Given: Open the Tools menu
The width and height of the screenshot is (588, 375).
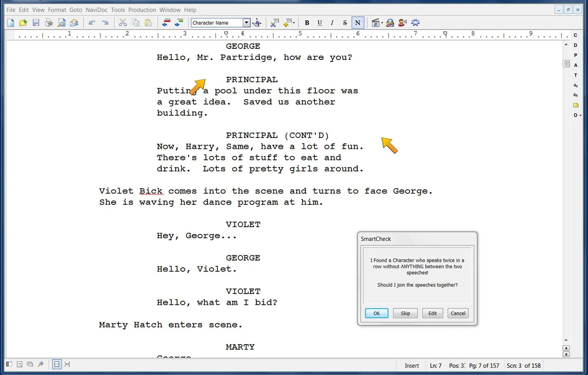Looking at the screenshot, I should 118,10.
